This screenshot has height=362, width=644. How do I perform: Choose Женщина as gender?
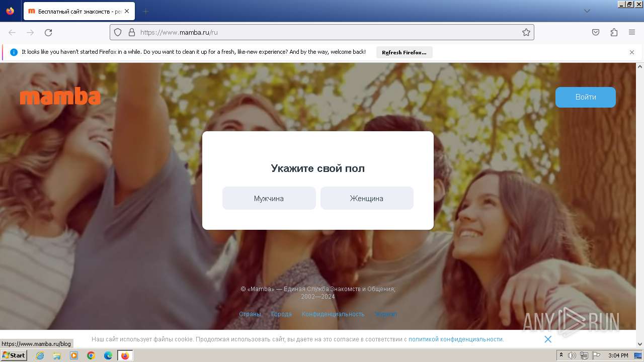(x=367, y=198)
